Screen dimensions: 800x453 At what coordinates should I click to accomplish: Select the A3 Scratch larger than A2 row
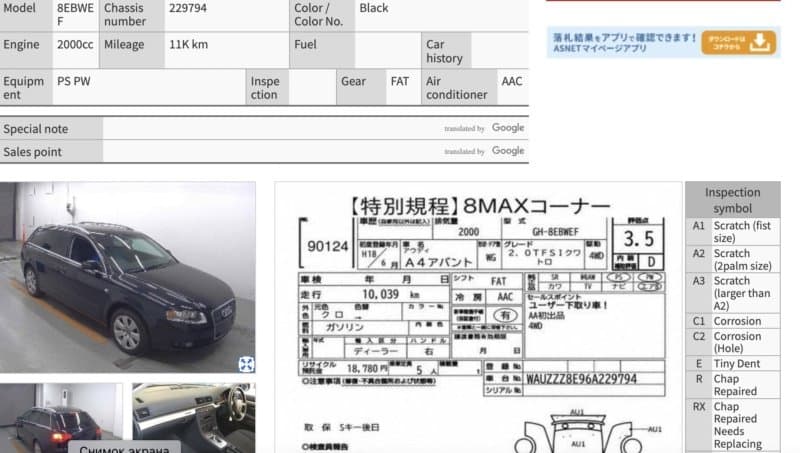733,293
